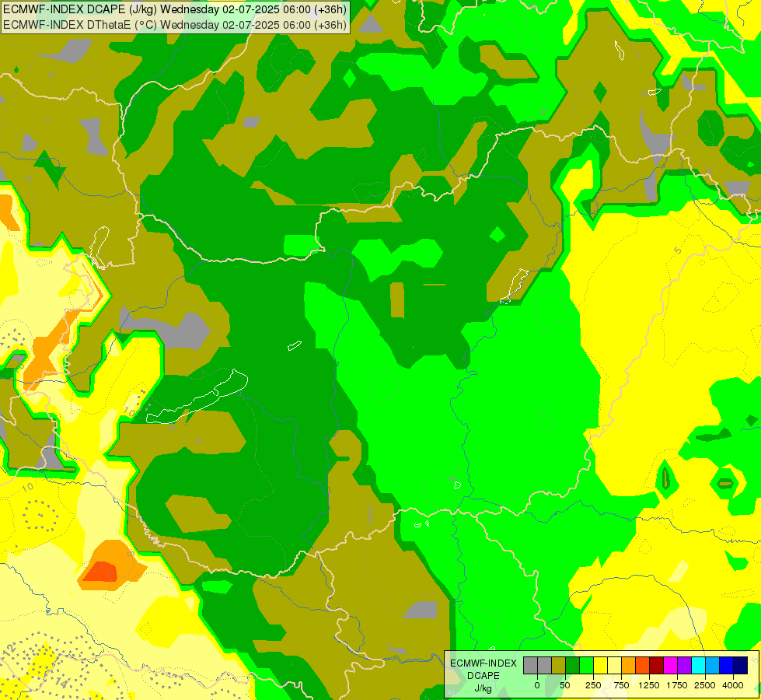Screen dimensions: 761x700
Task: Click the legend value 4000
Action: coord(733,685)
